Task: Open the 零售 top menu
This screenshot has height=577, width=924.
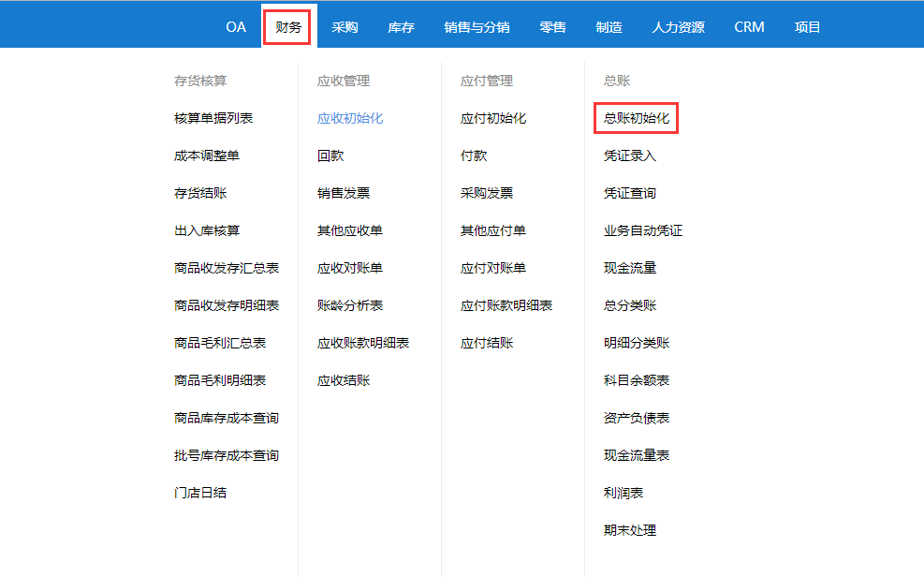Action: pyautogui.click(x=552, y=27)
